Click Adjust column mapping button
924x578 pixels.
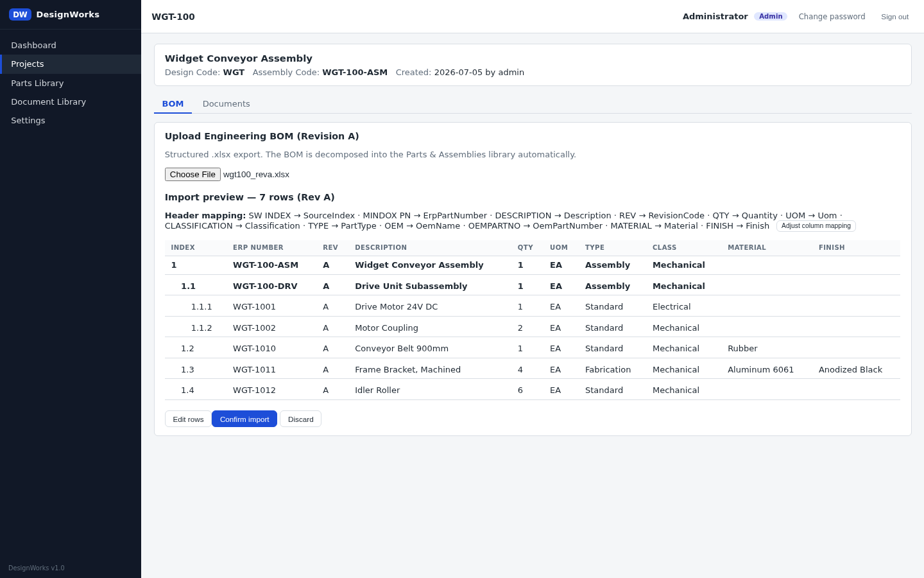pyautogui.click(x=816, y=226)
